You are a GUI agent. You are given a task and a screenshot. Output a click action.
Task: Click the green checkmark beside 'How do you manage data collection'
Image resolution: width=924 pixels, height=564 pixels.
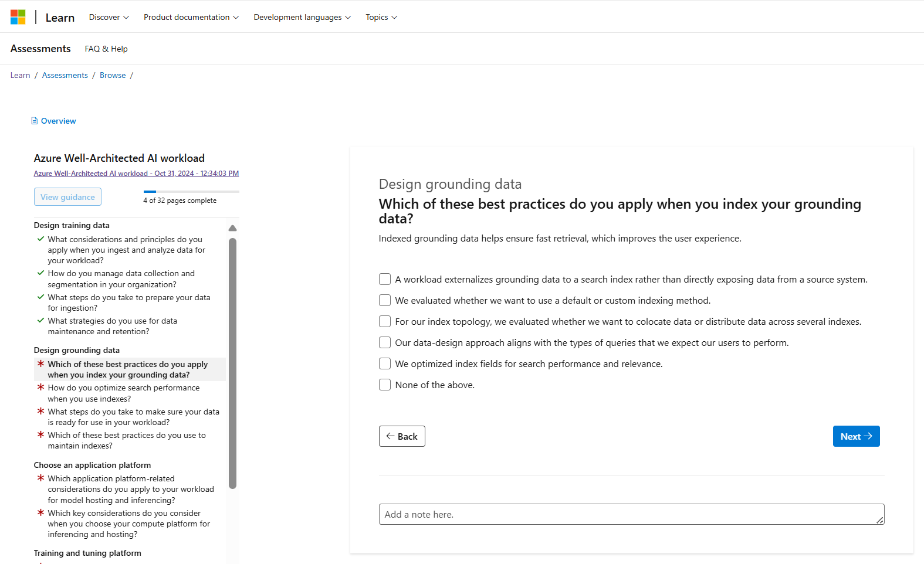coord(40,273)
